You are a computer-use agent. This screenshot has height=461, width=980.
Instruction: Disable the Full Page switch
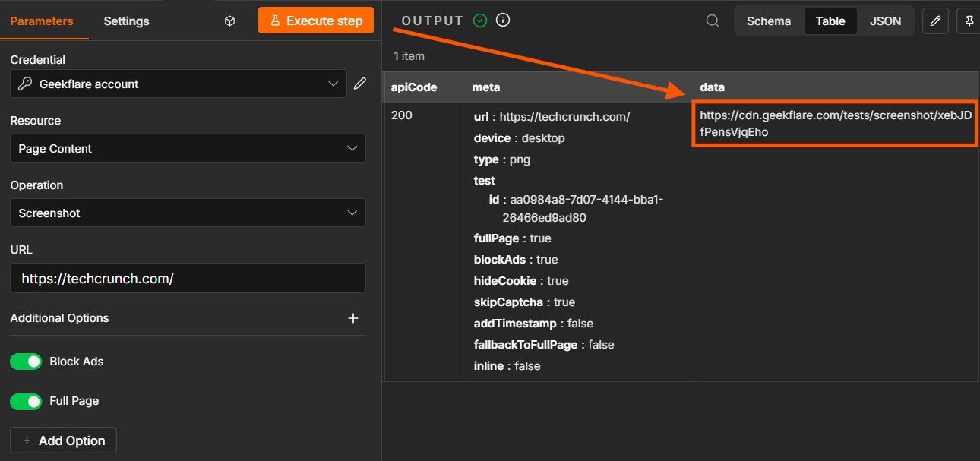tap(26, 401)
